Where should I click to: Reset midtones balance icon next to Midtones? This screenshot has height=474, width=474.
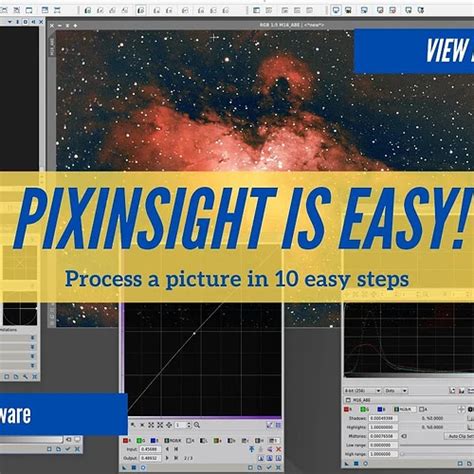coord(404,436)
